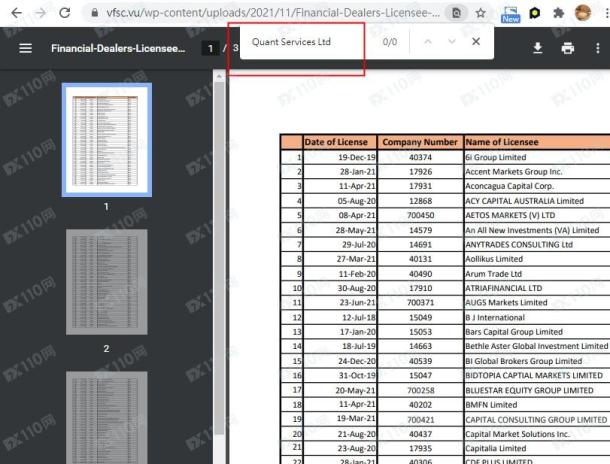The height and width of the screenshot is (464, 610).
Task: Go to the previous search result
Action: coord(428,41)
